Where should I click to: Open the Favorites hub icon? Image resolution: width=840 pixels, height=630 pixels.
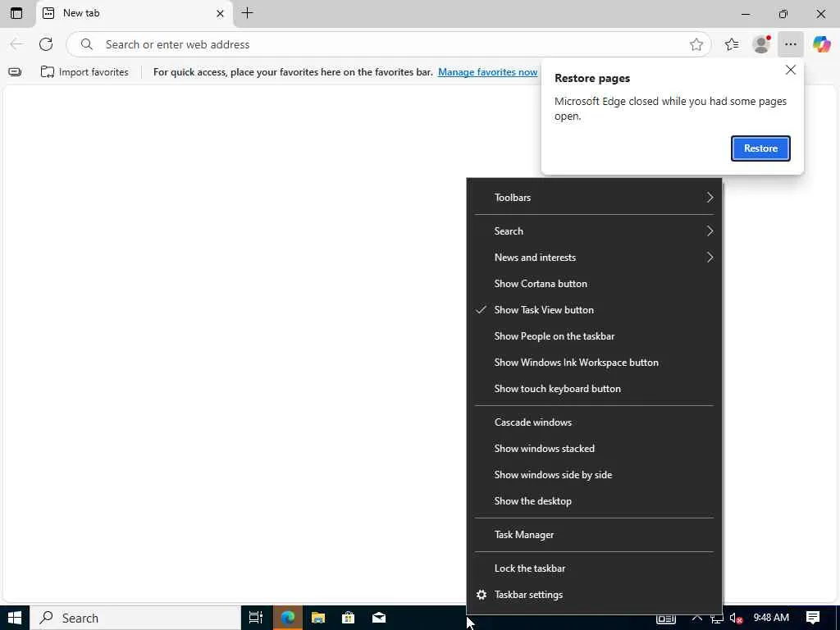pos(731,44)
